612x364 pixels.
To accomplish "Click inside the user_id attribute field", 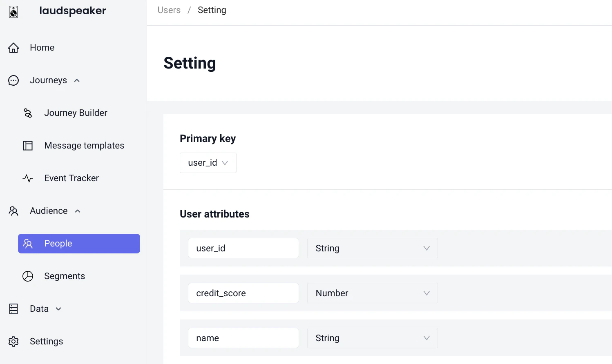I will click(243, 248).
